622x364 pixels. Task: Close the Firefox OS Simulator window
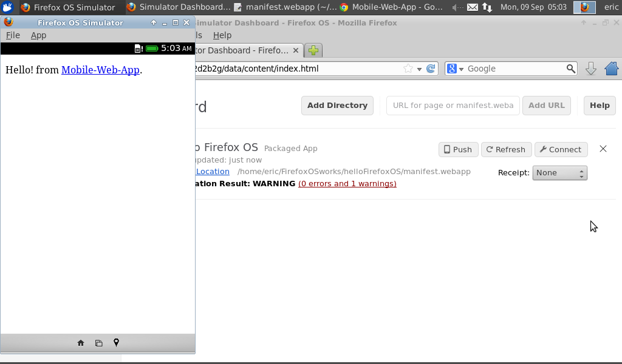click(186, 22)
